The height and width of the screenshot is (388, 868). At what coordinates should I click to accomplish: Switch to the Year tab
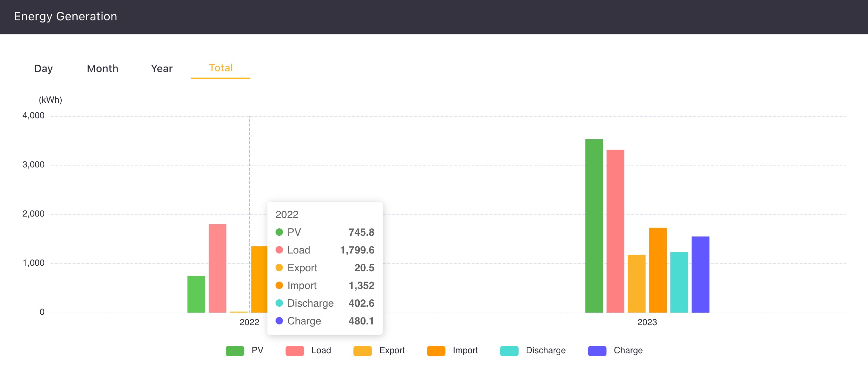(x=162, y=69)
